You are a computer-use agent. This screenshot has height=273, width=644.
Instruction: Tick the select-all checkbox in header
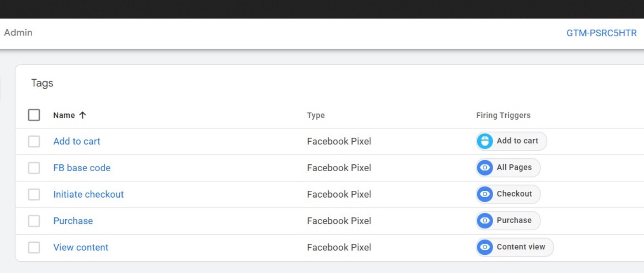coord(34,115)
